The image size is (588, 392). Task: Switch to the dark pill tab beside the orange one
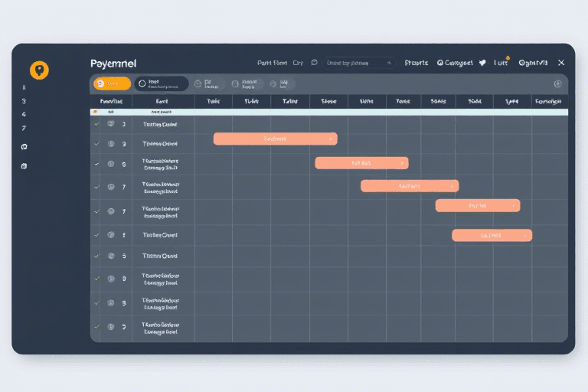161,83
